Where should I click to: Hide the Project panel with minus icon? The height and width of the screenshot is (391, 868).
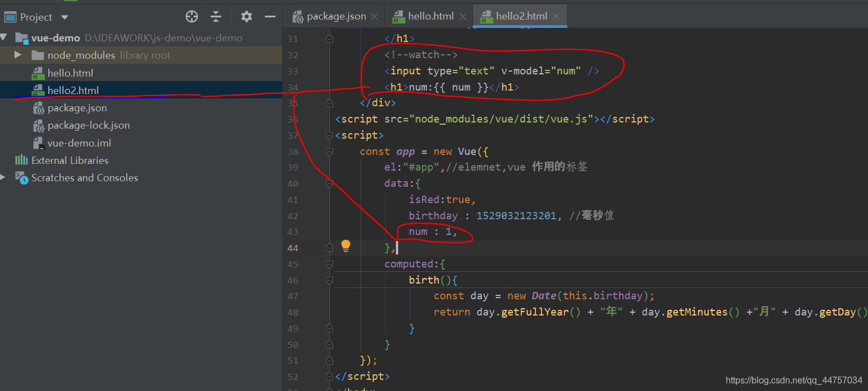tap(270, 17)
